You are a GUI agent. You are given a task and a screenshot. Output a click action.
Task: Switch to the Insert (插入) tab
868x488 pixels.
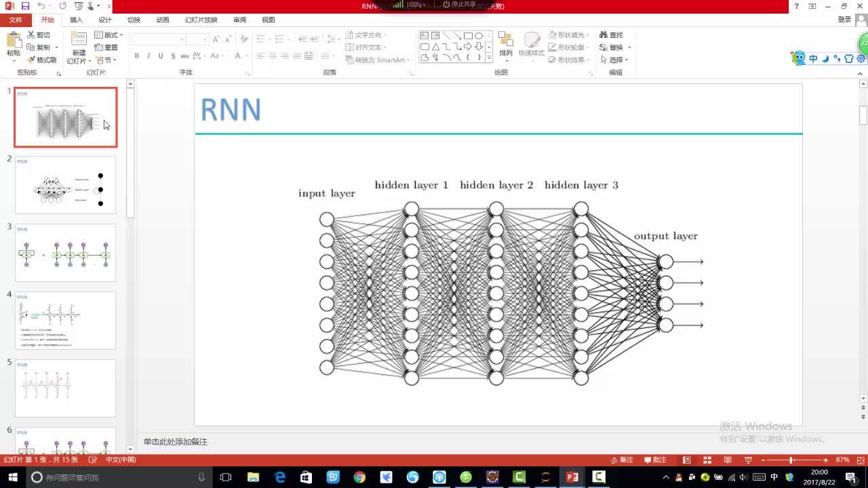[76, 20]
